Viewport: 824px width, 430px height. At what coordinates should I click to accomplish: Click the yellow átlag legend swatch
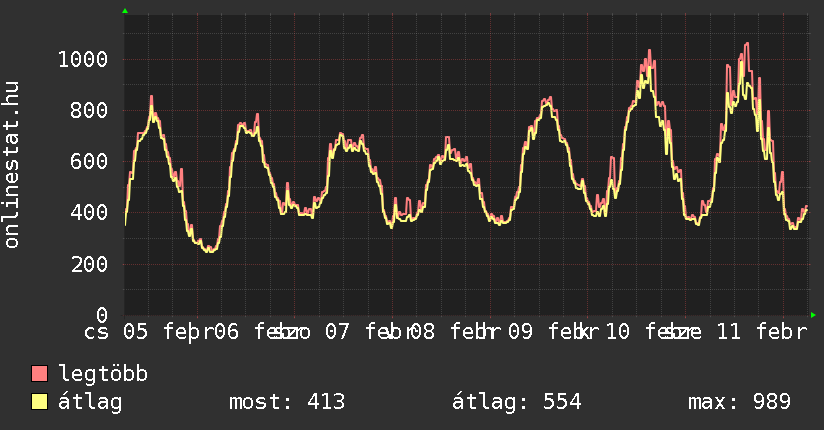[40, 402]
